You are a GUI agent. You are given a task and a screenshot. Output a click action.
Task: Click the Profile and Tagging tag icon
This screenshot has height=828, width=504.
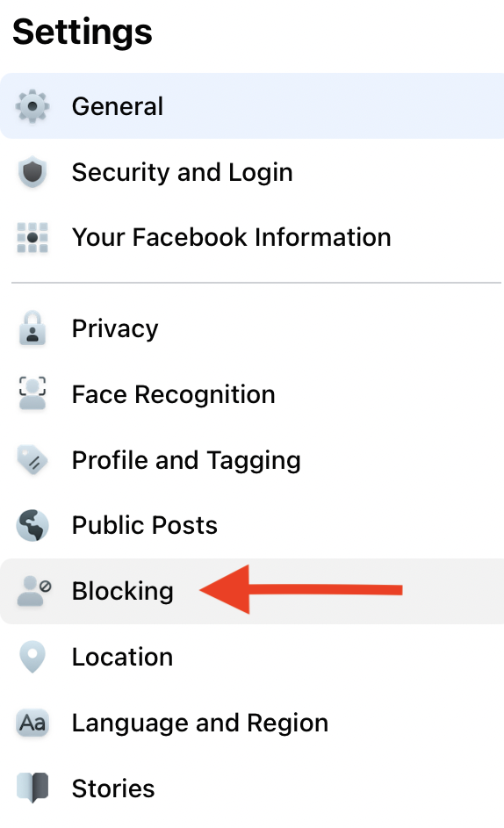tap(32, 459)
